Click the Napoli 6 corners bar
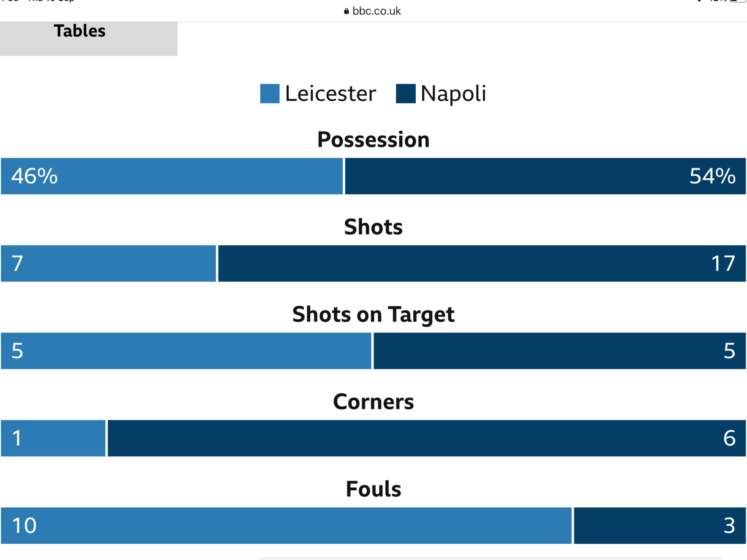Image resolution: width=747 pixels, height=560 pixels. pyautogui.click(x=427, y=438)
